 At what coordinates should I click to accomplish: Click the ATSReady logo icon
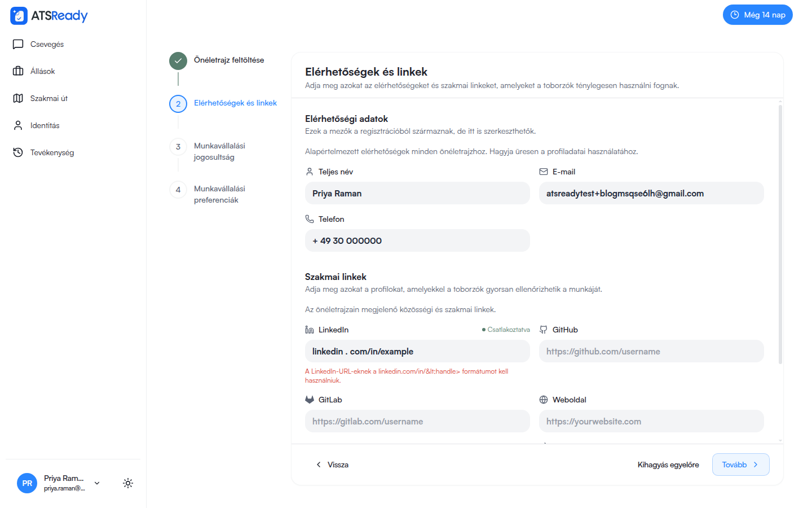[x=19, y=16]
